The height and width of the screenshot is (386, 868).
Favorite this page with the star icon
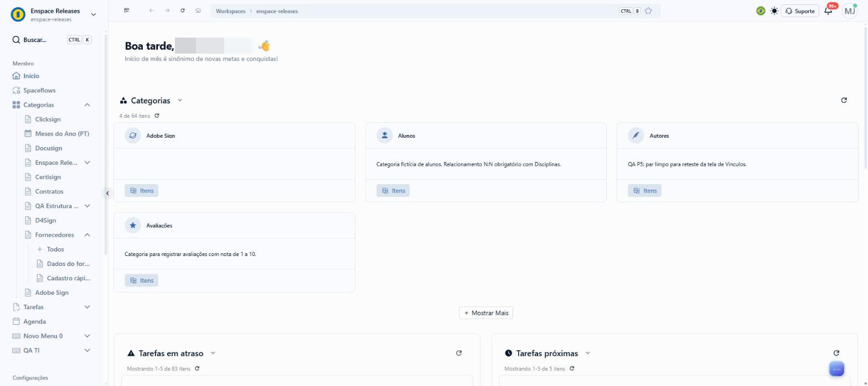[x=649, y=11]
